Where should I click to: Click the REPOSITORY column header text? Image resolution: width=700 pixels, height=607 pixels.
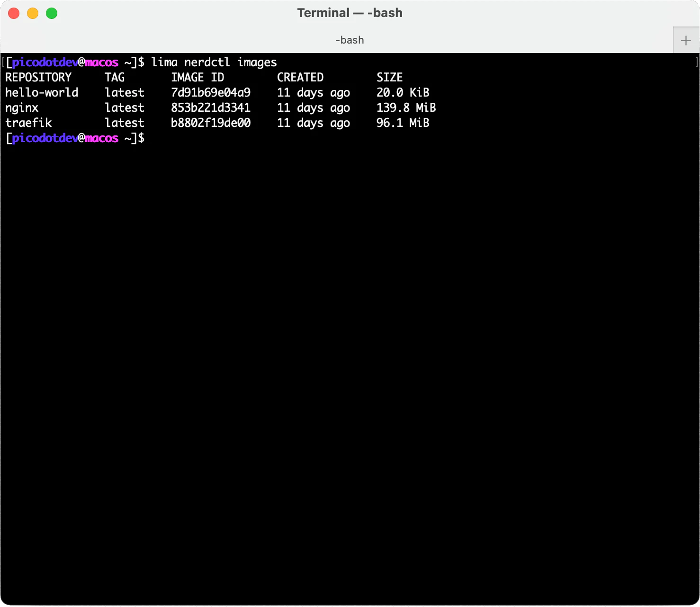point(38,77)
